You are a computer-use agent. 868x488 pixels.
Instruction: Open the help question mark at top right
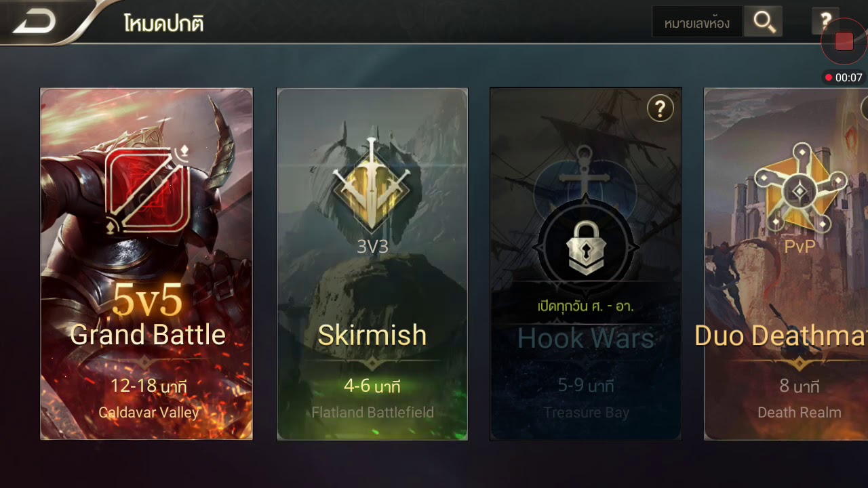pos(825,22)
